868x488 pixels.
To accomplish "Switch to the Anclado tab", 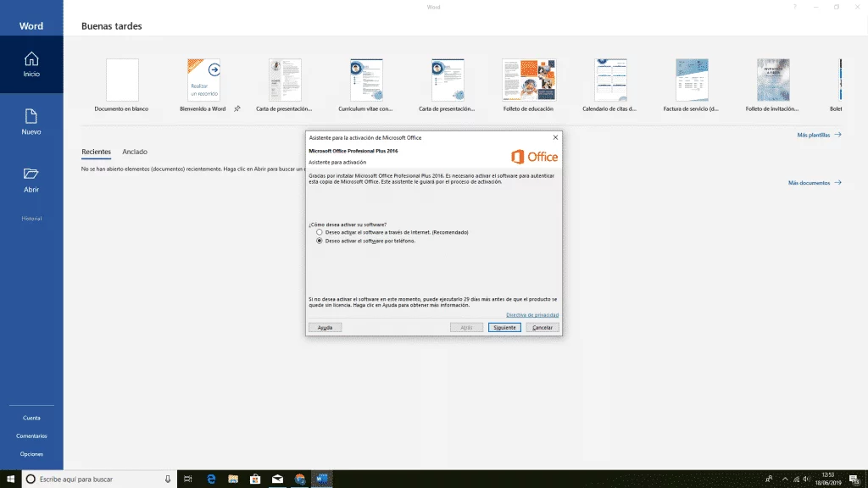I will pyautogui.click(x=136, y=152).
